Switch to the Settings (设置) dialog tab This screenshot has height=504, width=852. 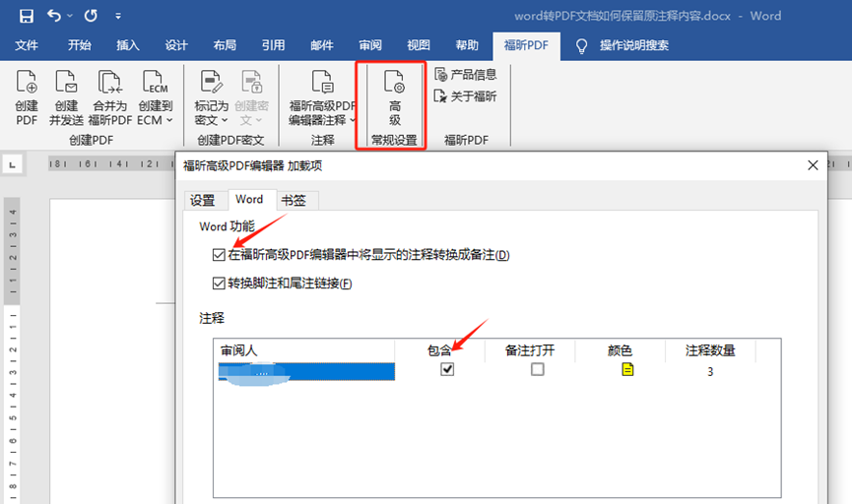click(202, 200)
